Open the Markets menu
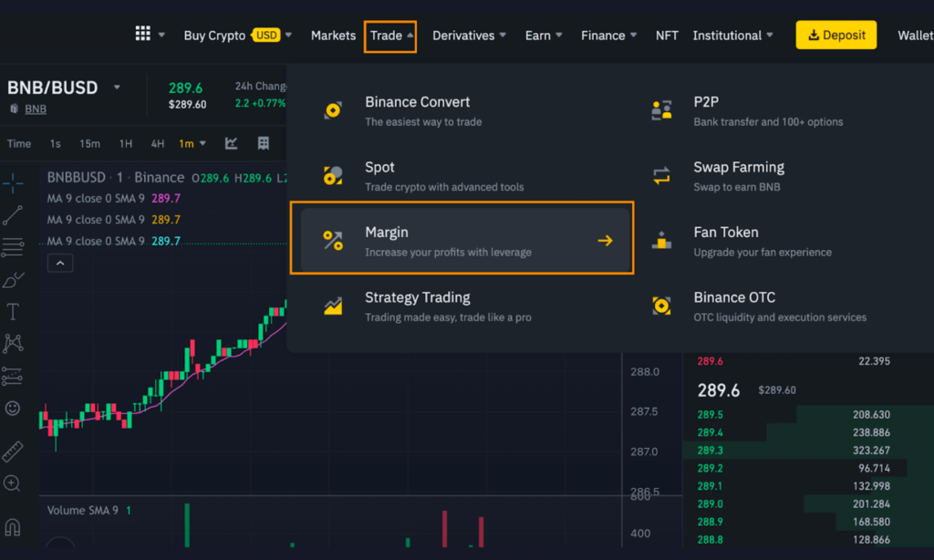 pos(333,35)
